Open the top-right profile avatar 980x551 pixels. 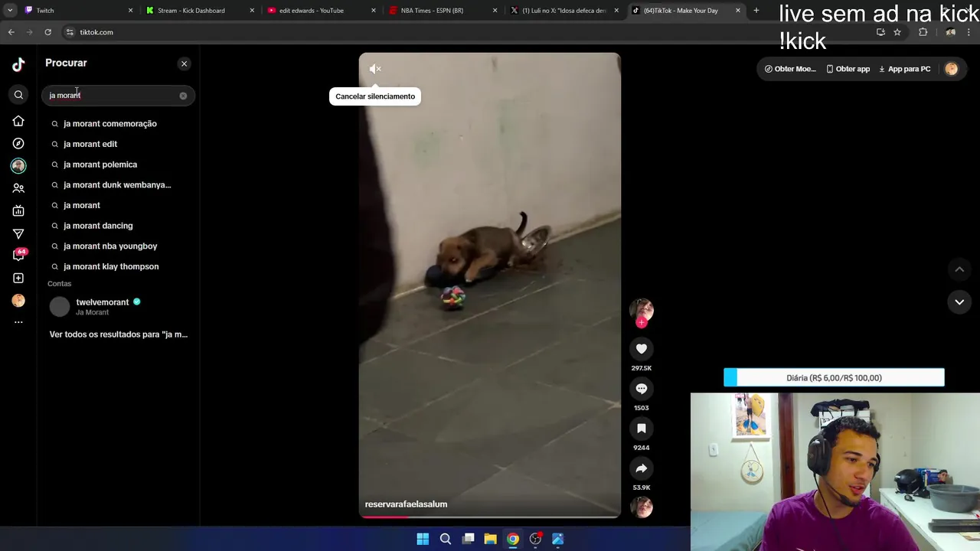(x=951, y=69)
